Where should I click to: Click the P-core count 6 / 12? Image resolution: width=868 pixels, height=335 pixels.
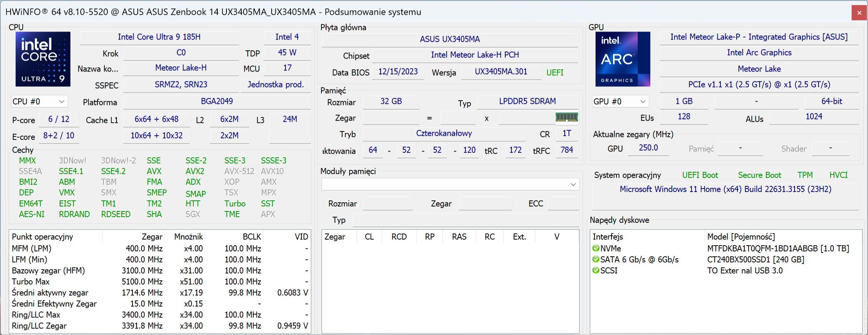pyautogui.click(x=59, y=119)
